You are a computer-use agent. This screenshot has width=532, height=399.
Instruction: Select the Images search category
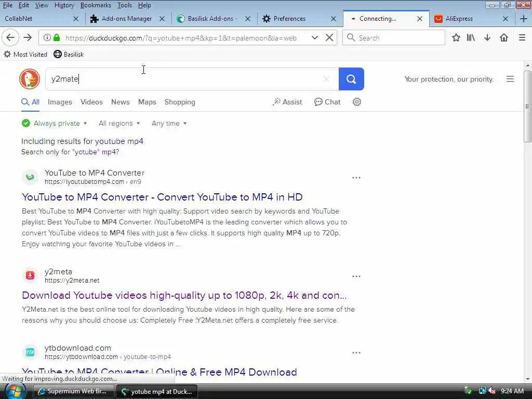pos(60,102)
